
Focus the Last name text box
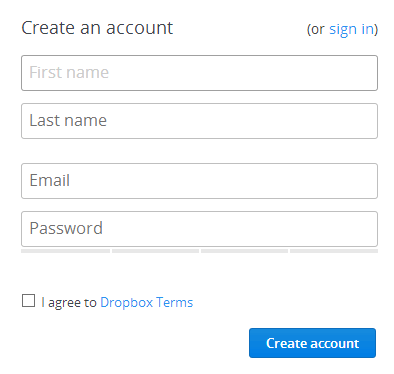coord(199,121)
